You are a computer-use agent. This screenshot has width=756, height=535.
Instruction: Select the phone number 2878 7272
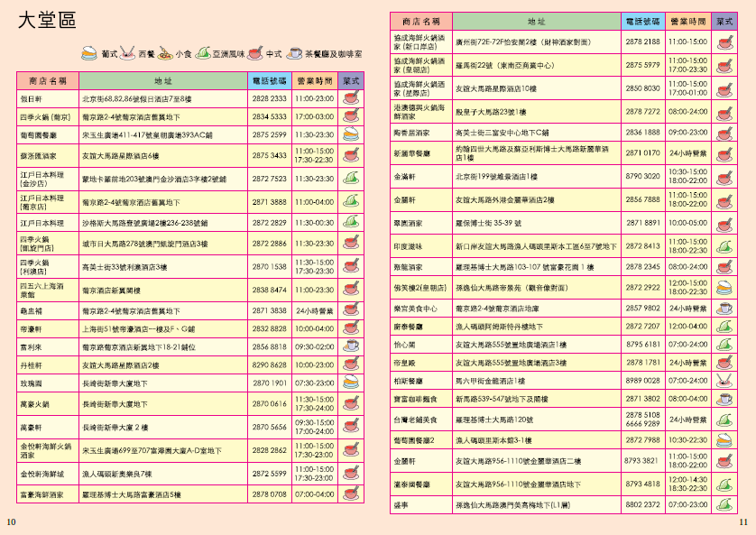point(642,111)
